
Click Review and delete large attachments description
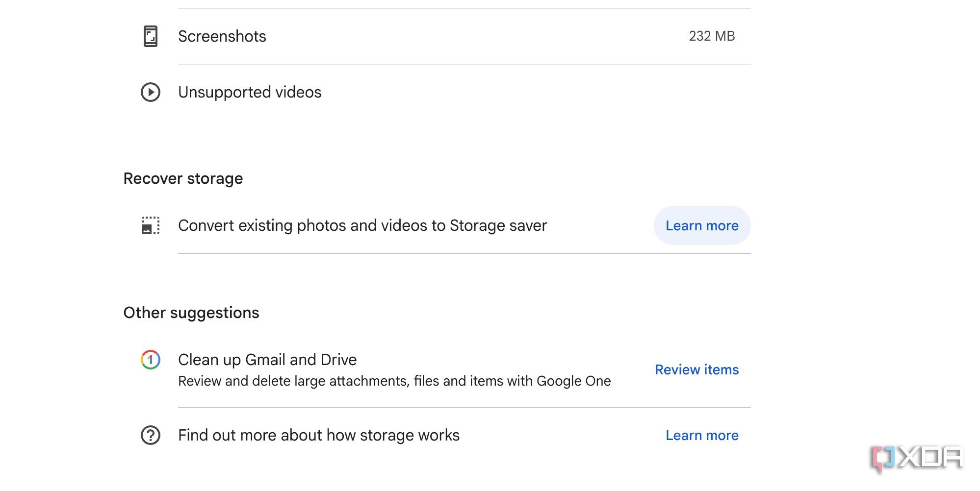coord(394,381)
